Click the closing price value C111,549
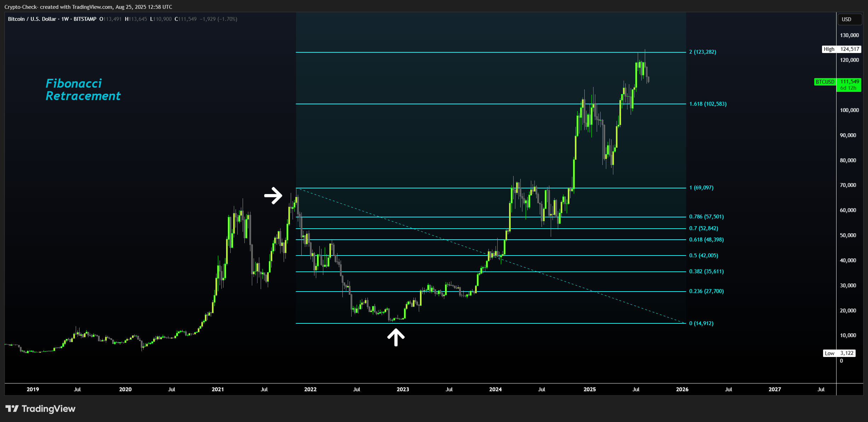Screen dimensions: 868x422 (186, 19)
